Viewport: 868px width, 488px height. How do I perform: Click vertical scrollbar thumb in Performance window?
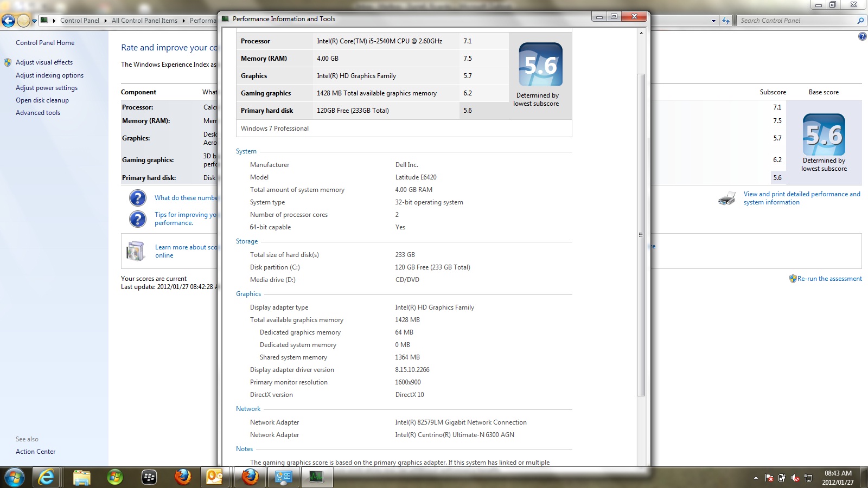[x=641, y=235]
